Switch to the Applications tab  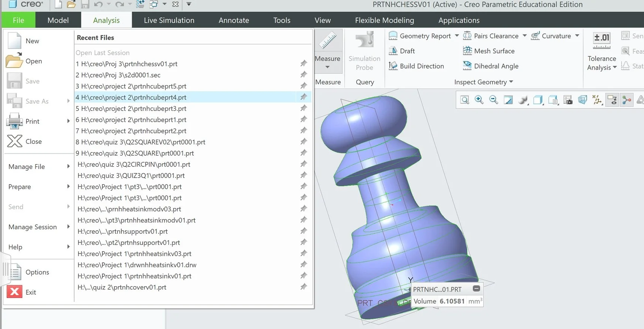[459, 20]
